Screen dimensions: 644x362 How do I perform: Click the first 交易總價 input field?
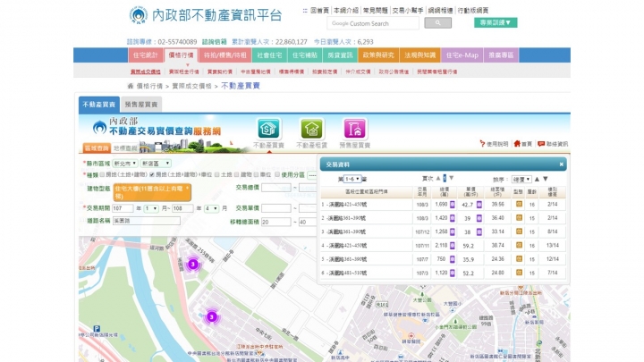276,188
